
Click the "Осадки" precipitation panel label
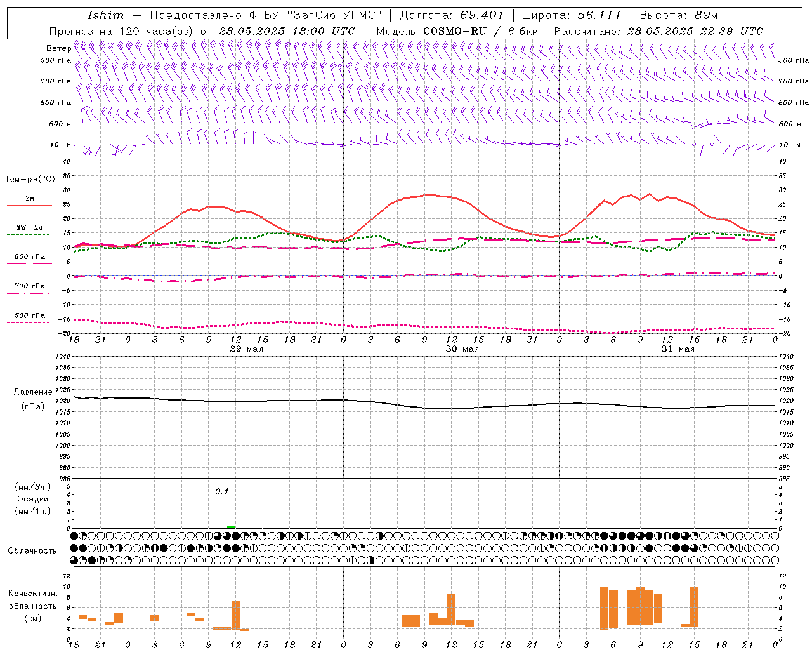[x=33, y=499]
